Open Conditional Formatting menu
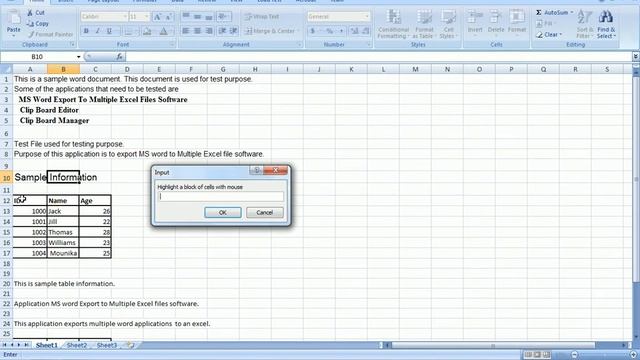Screen dimensions: 640x360 click(x=393, y=24)
